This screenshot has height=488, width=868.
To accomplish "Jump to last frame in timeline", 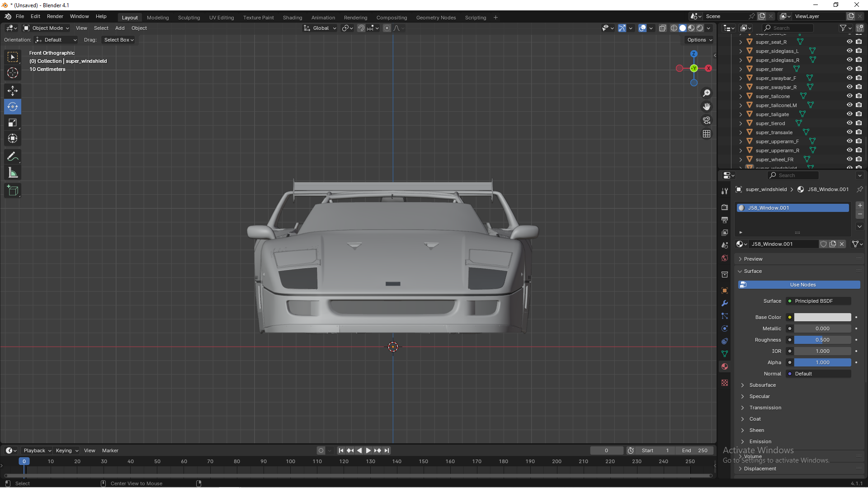I will pyautogui.click(x=387, y=450).
